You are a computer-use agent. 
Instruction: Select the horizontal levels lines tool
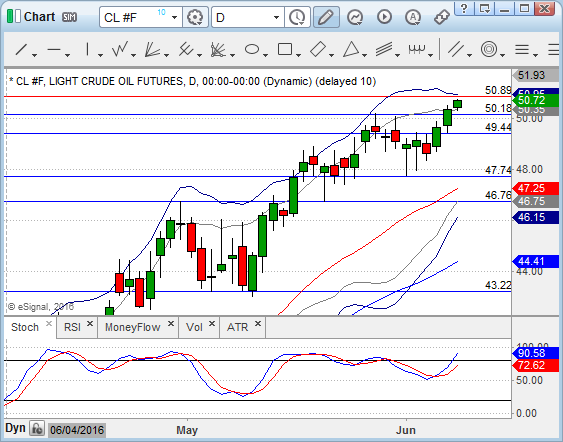pos(522,50)
